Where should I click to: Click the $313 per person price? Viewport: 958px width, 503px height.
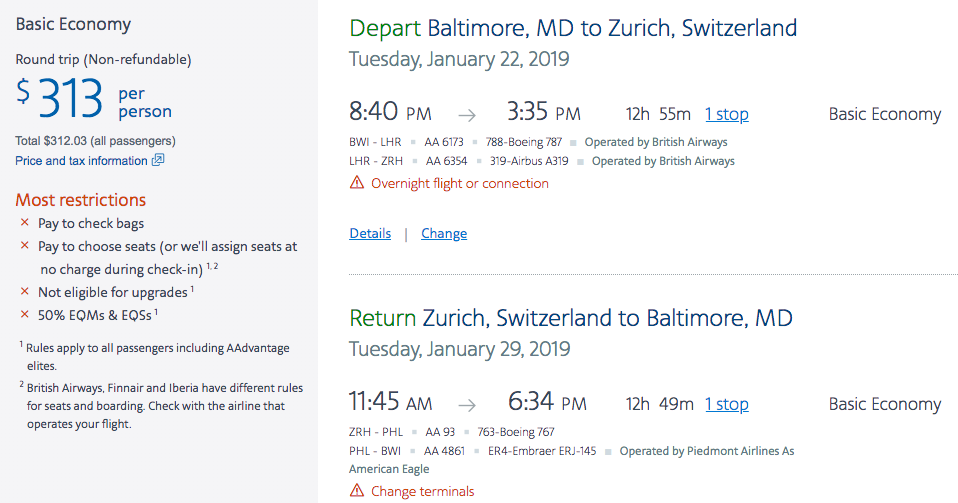(94, 100)
